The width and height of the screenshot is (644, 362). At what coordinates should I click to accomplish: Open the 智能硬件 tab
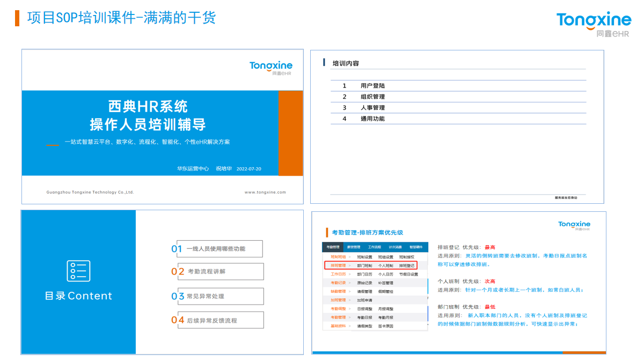pyautogui.click(x=416, y=247)
